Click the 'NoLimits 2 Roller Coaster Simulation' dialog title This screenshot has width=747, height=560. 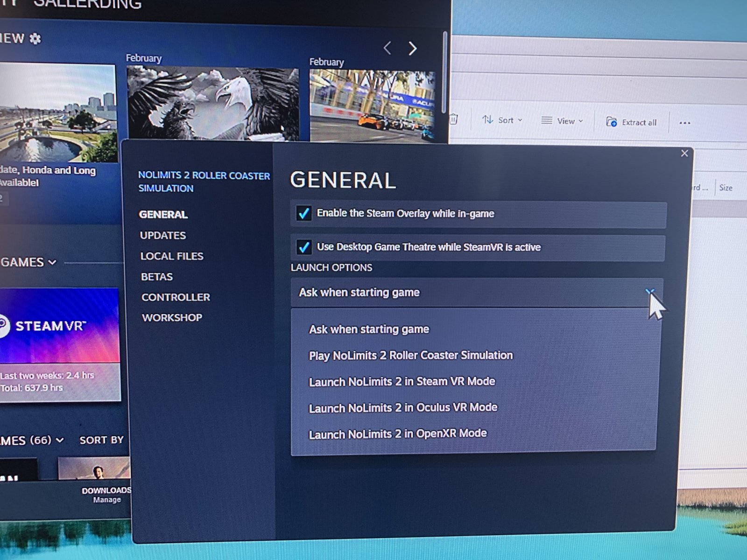204,182
